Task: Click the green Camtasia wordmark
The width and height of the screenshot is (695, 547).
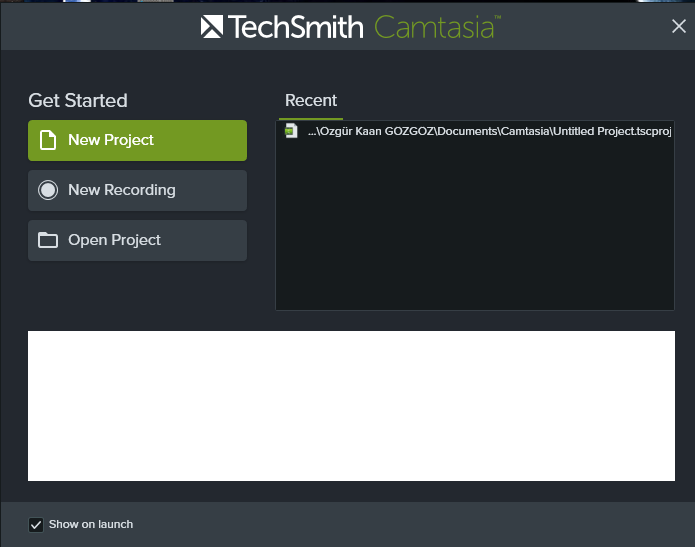Action: pos(436,27)
